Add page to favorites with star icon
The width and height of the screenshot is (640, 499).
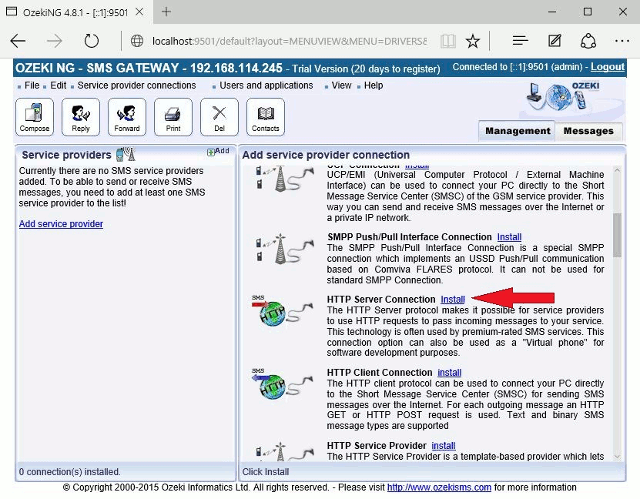tap(473, 41)
